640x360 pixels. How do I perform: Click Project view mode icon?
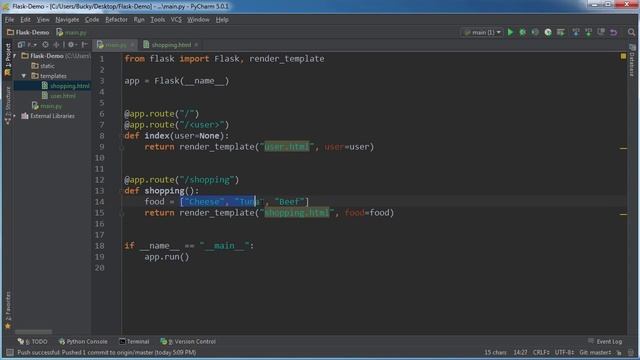coord(21,44)
